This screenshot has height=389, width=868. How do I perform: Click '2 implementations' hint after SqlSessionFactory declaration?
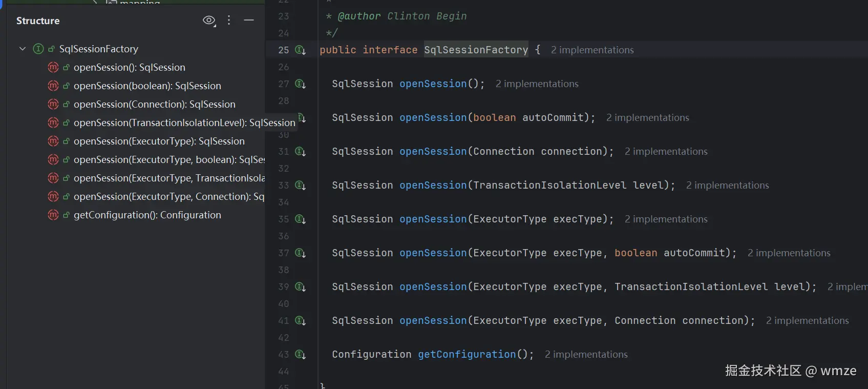(592, 50)
